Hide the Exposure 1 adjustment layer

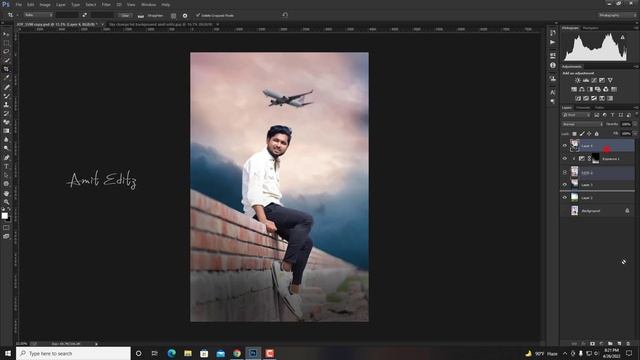tap(565, 159)
